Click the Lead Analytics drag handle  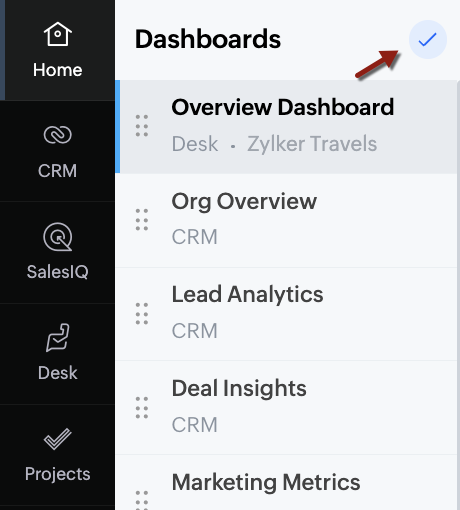pos(142,314)
